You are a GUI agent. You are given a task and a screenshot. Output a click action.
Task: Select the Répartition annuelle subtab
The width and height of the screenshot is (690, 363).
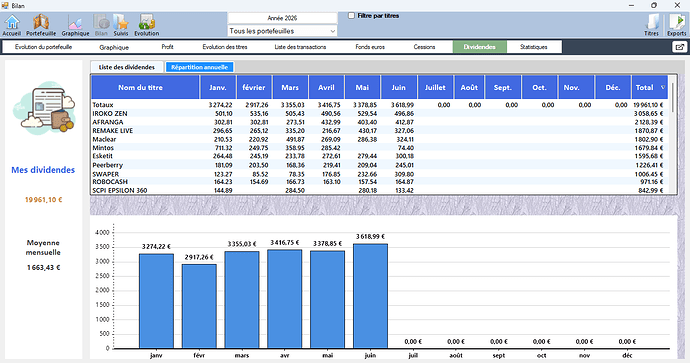pyautogui.click(x=199, y=67)
